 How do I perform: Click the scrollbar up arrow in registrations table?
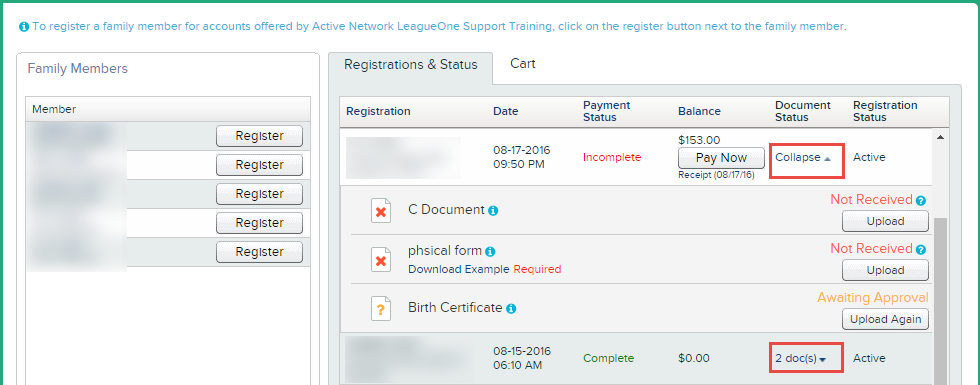click(x=941, y=137)
